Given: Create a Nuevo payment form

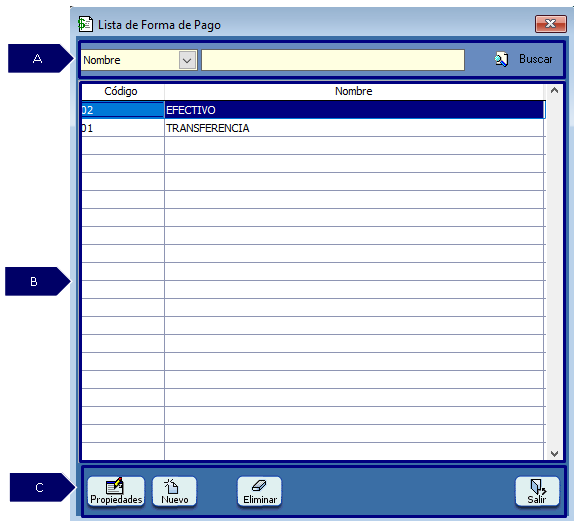Looking at the screenshot, I should point(174,492).
